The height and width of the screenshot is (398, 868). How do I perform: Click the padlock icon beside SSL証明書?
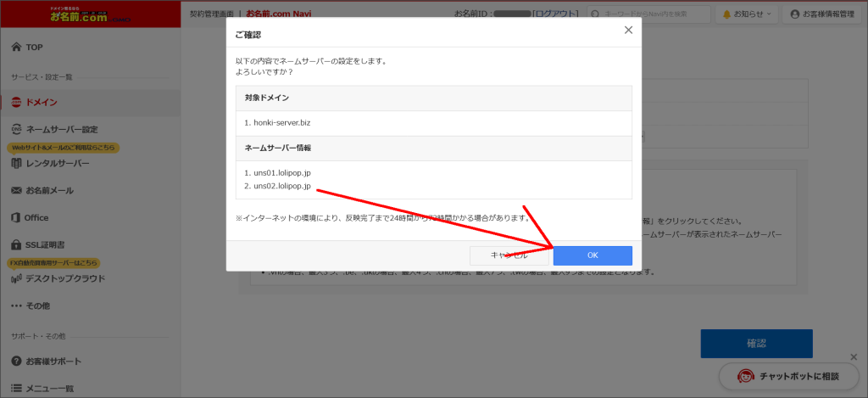pyautogui.click(x=16, y=244)
